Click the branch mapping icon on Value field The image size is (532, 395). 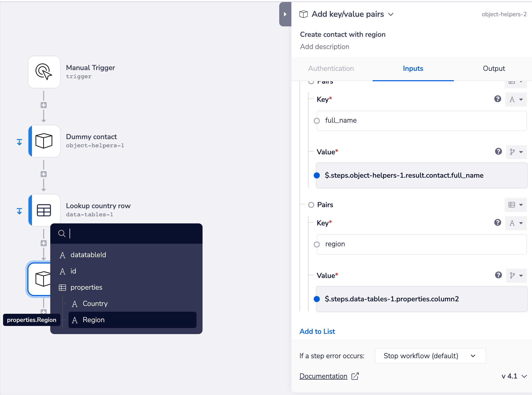(512, 152)
